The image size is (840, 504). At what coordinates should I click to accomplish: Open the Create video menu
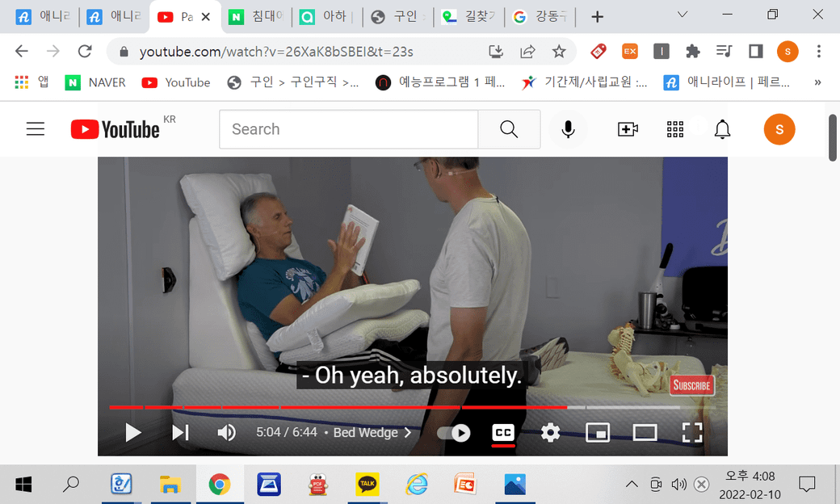coord(628,129)
